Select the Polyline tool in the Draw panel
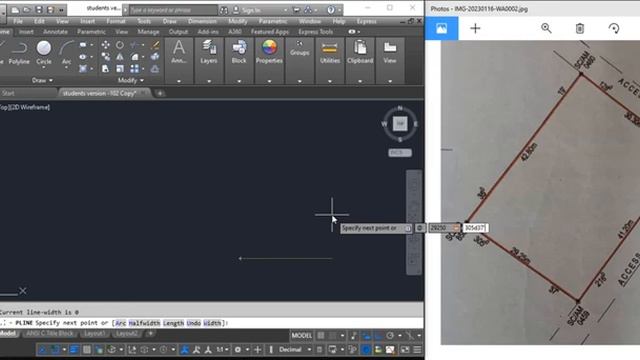The width and height of the screenshot is (640, 360). [x=19, y=53]
